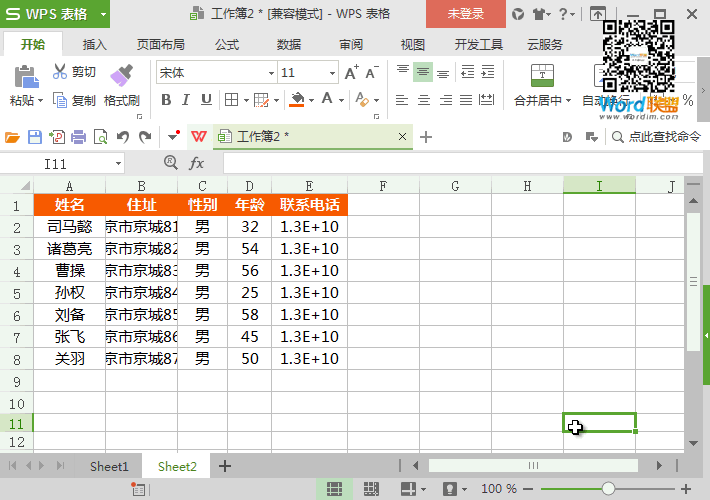Print the workbook icon
The image size is (710, 500).
coord(78,137)
